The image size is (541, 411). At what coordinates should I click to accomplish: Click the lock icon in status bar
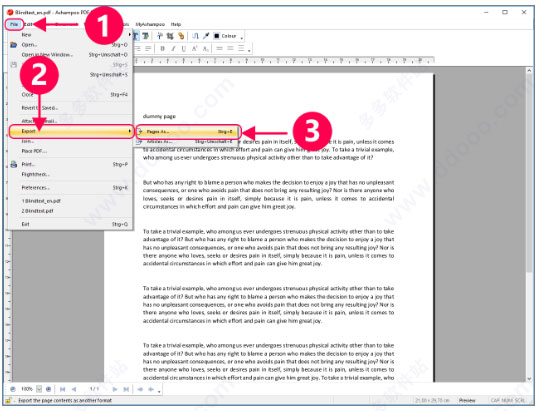click(8, 401)
